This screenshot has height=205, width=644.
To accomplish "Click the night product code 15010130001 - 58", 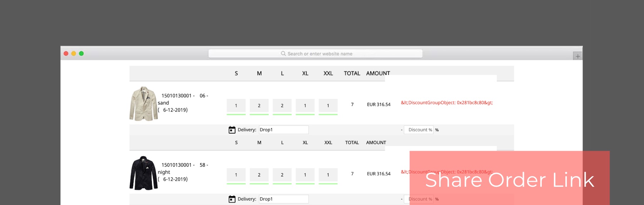I will [x=185, y=165].
